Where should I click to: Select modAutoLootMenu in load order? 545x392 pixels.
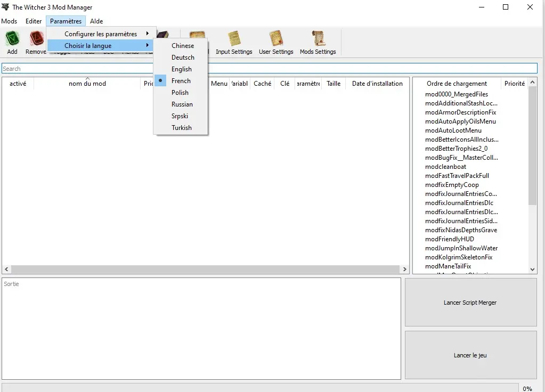click(453, 130)
